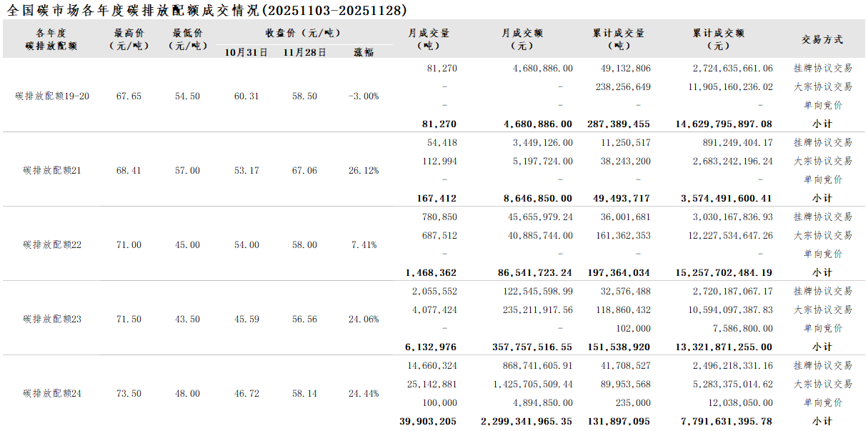Select the cumulative total 14,629,795,897.08 cell
This screenshot has height=431, width=868.
pyautogui.click(x=724, y=124)
